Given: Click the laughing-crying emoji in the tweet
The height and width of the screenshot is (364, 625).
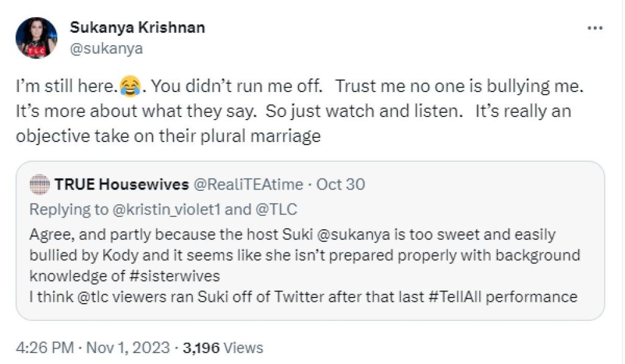Looking at the screenshot, I should (x=128, y=86).
